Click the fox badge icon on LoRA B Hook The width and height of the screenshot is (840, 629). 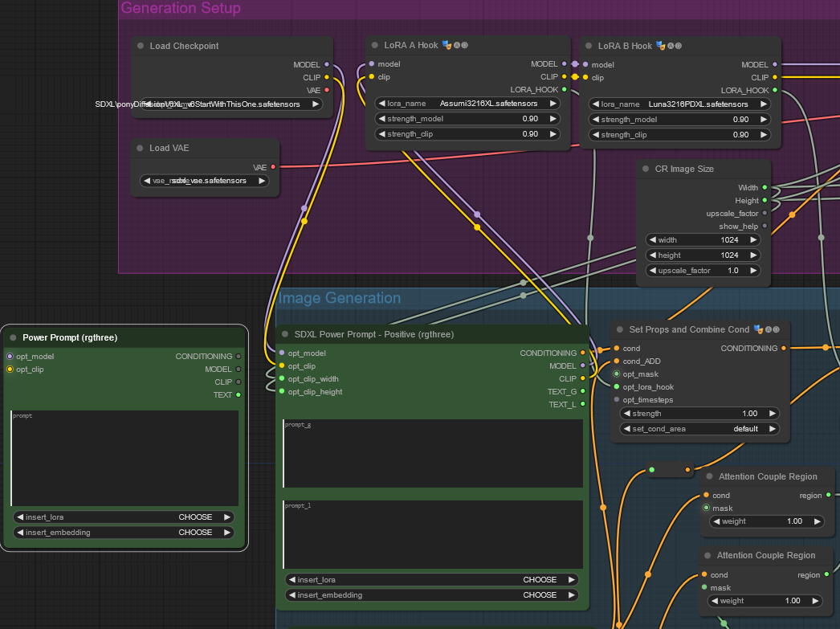click(660, 47)
